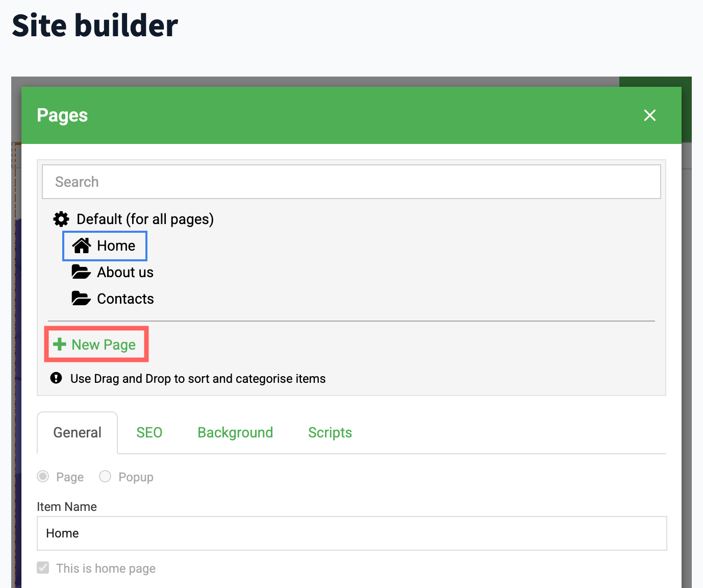Close the Pages dialog with X
703x588 pixels.
649,115
